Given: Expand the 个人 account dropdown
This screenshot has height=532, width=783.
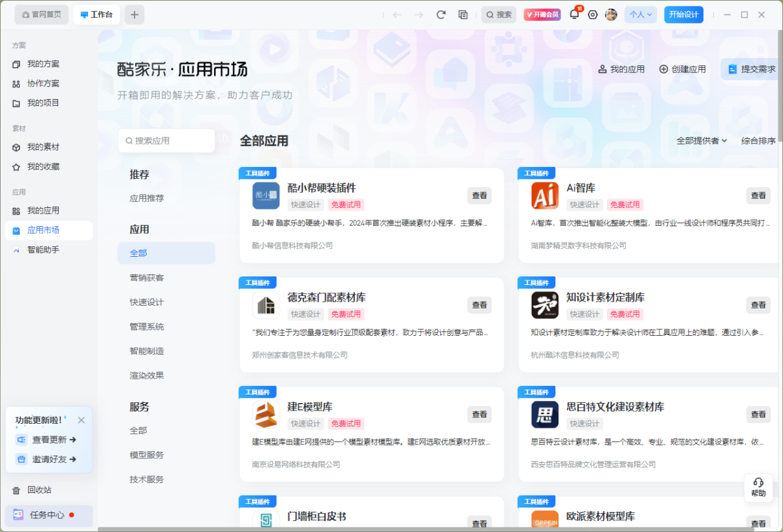Looking at the screenshot, I should coord(641,15).
